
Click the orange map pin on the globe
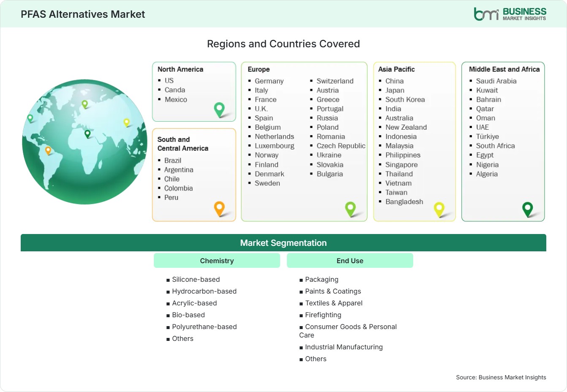point(48,150)
